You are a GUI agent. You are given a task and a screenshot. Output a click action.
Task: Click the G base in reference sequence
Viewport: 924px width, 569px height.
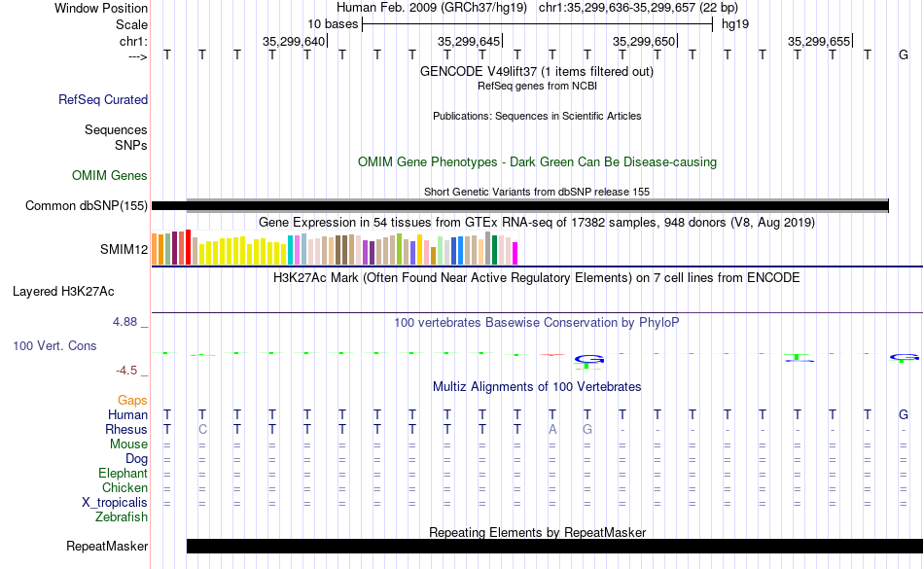pyautogui.click(x=904, y=54)
